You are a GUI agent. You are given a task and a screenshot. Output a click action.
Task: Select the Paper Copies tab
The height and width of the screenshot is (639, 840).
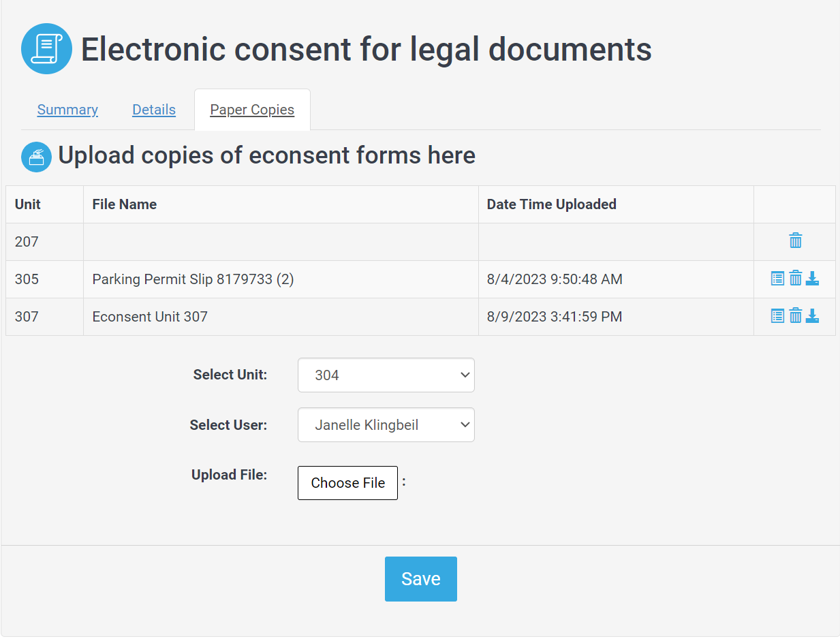pyautogui.click(x=252, y=110)
